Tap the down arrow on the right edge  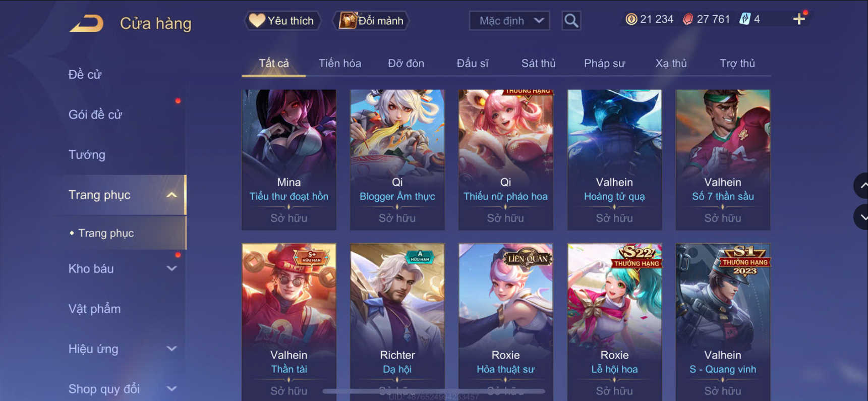pyautogui.click(x=861, y=217)
